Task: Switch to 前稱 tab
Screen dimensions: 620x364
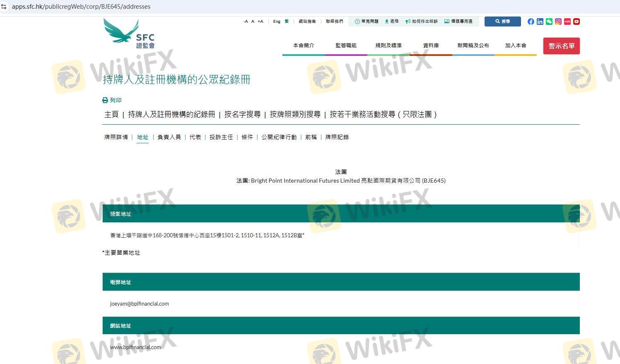Action: [x=311, y=137]
